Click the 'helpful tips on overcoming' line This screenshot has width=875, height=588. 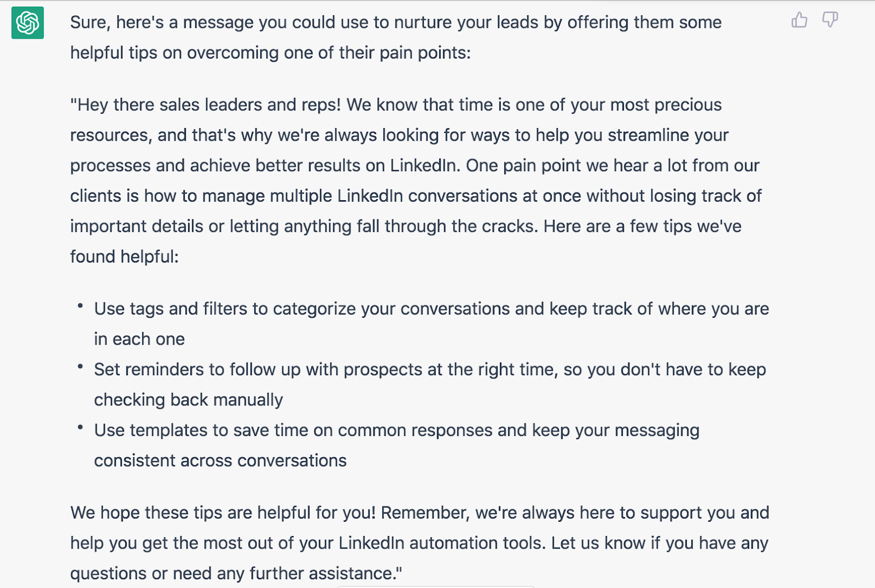tap(270, 53)
